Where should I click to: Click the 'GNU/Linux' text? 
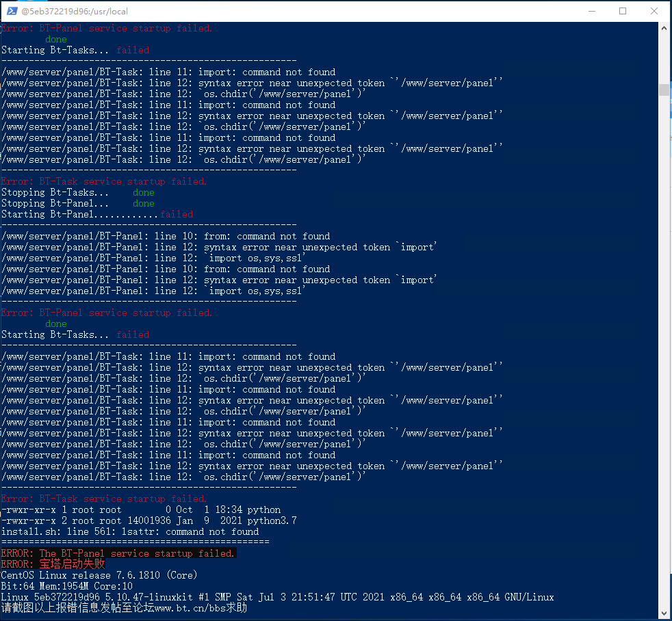point(529,598)
